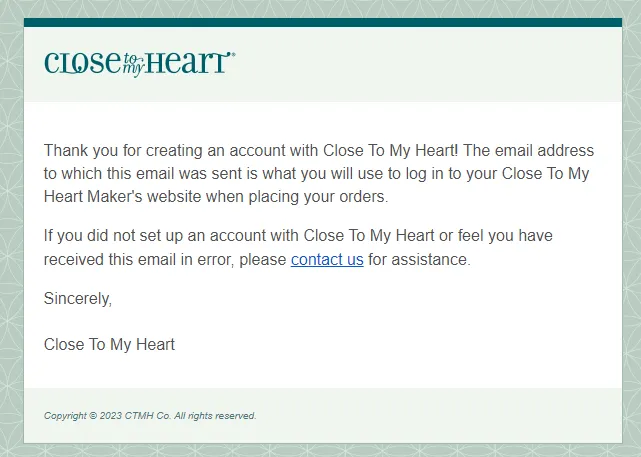641x457 pixels.
Task: Click the dark teal bar atop email
Action: pyautogui.click(x=323, y=22)
